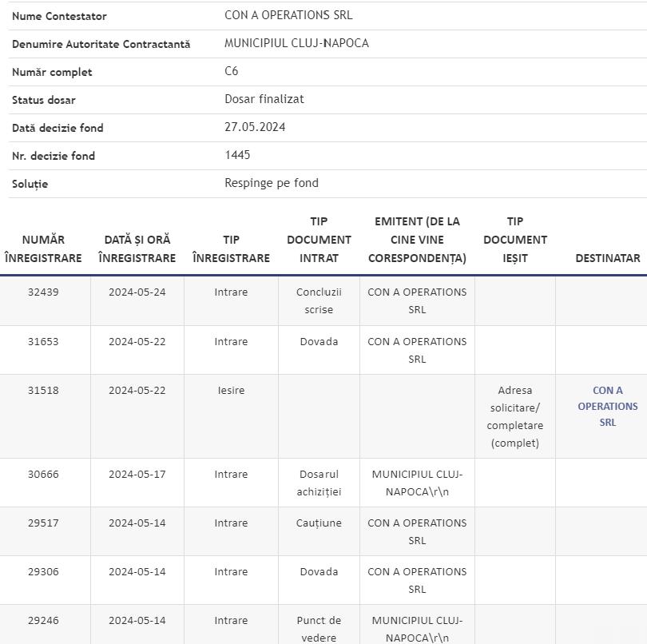Select the Adresa solicitare/completare document cell
Screen dimensions: 647x644
point(515,416)
